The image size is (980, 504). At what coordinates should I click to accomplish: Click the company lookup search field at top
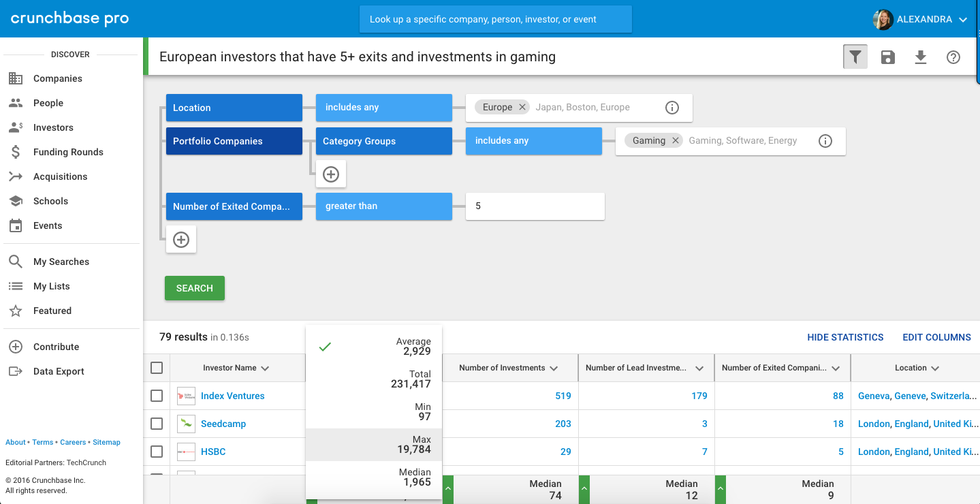[495, 19]
